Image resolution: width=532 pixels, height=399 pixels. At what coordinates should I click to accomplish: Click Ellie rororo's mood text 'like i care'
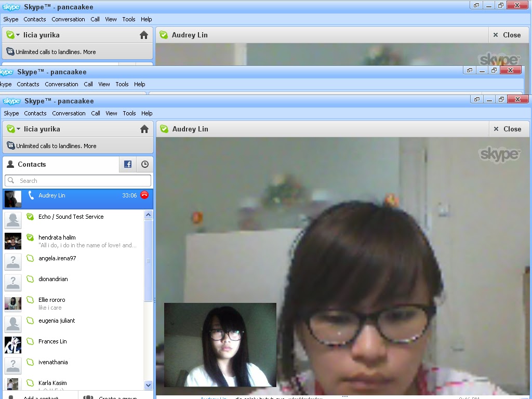click(50, 308)
